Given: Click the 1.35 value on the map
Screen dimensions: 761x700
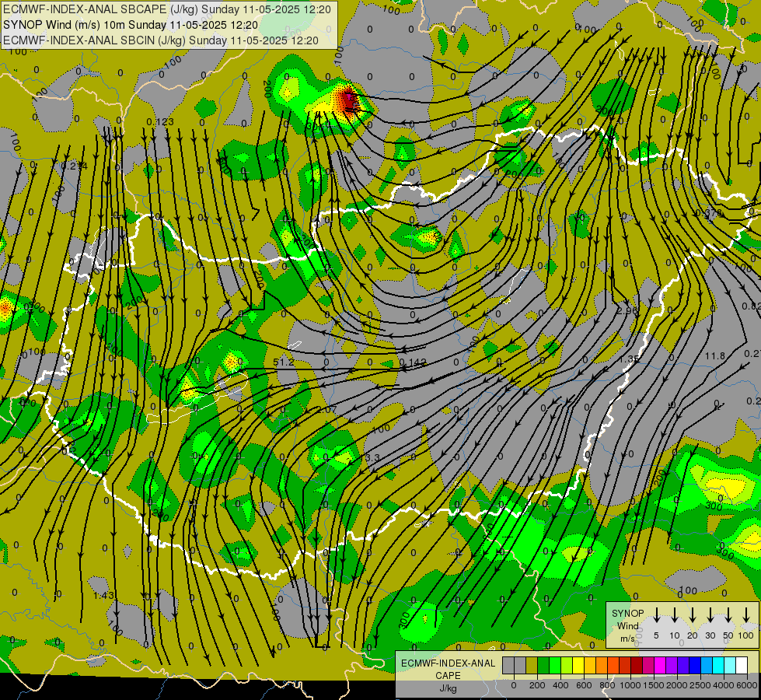Looking at the screenshot, I should pos(629,359).
